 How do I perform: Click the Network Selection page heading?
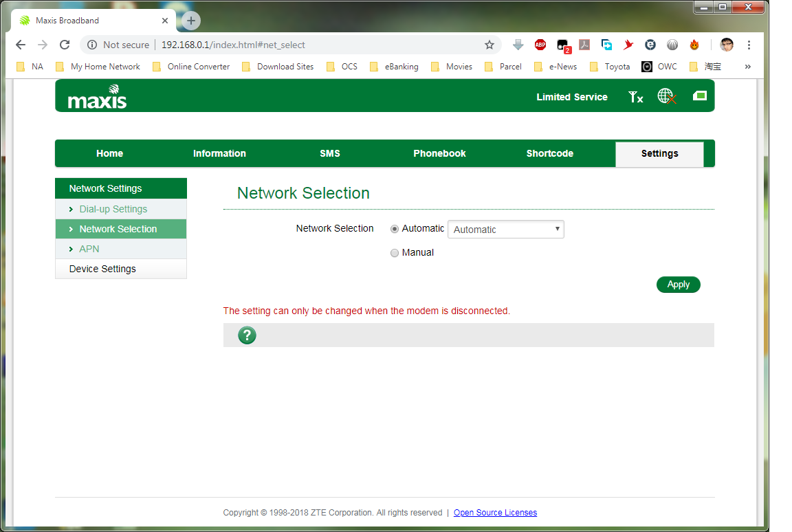pos(303,193)
